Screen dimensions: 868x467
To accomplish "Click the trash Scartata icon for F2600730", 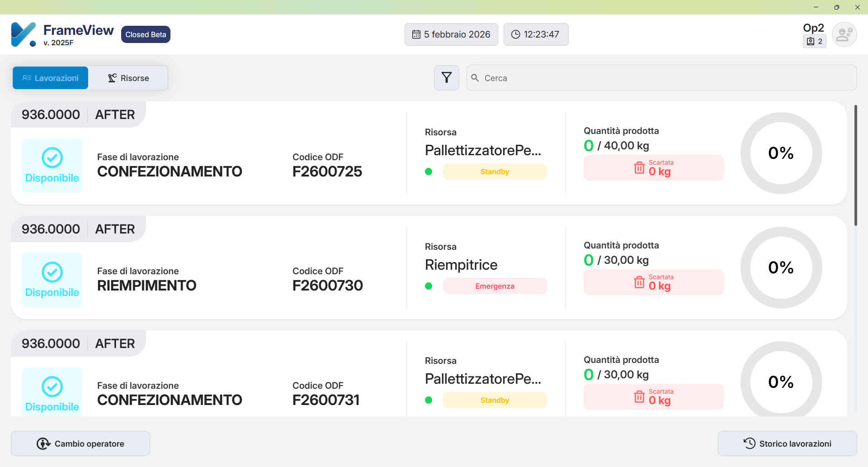I will (639, 282).
